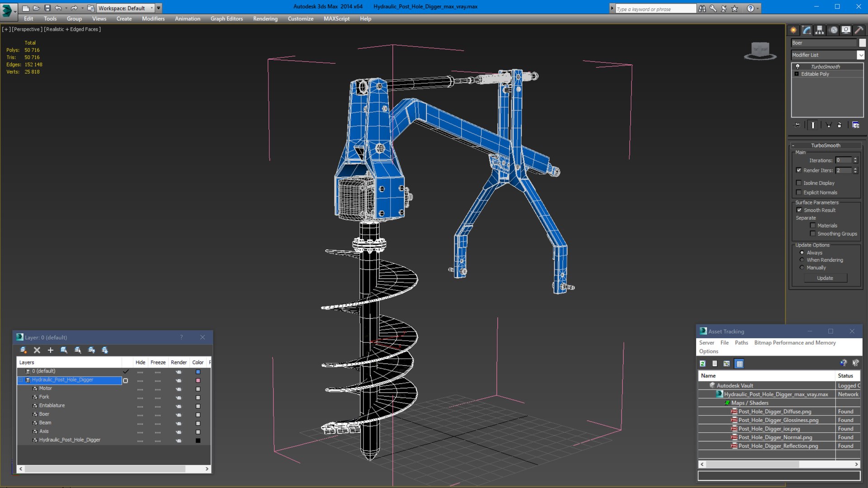Select When Rendering update option
Image resolution: width=868 pixels, height=488 pixels.
(802, 260)
